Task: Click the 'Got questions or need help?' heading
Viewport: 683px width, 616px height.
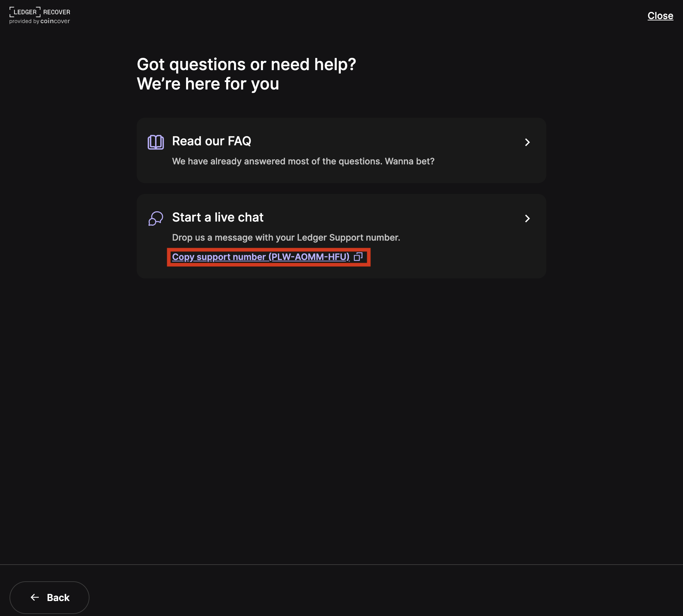Action: pos(246,64)
